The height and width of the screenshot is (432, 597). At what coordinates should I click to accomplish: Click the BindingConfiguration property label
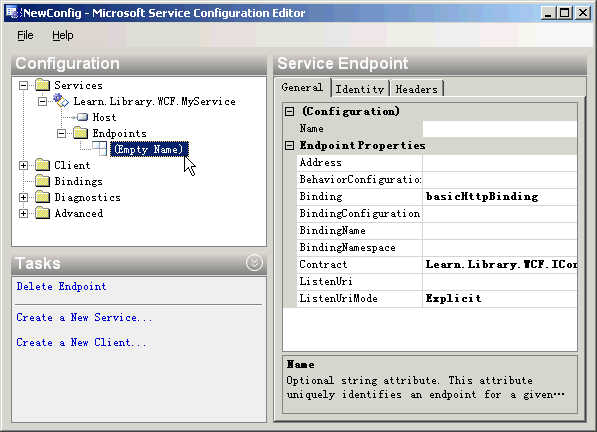pos(360,214)
